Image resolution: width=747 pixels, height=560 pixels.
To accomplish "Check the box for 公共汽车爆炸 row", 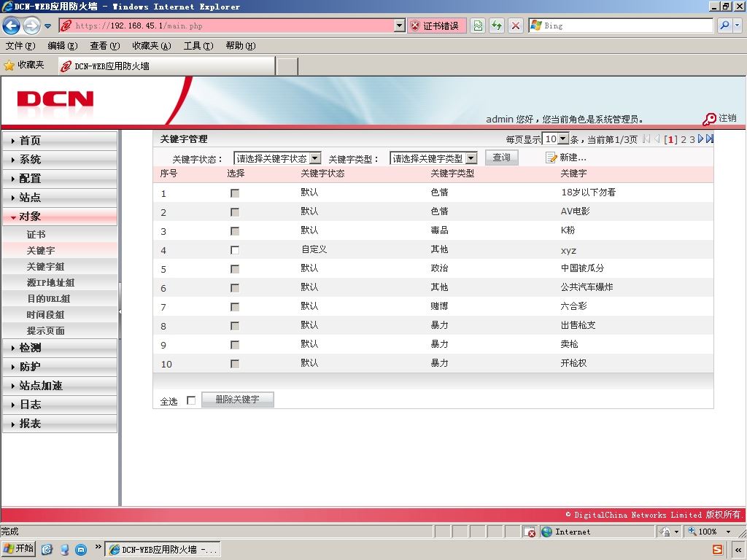I will 235,288.
